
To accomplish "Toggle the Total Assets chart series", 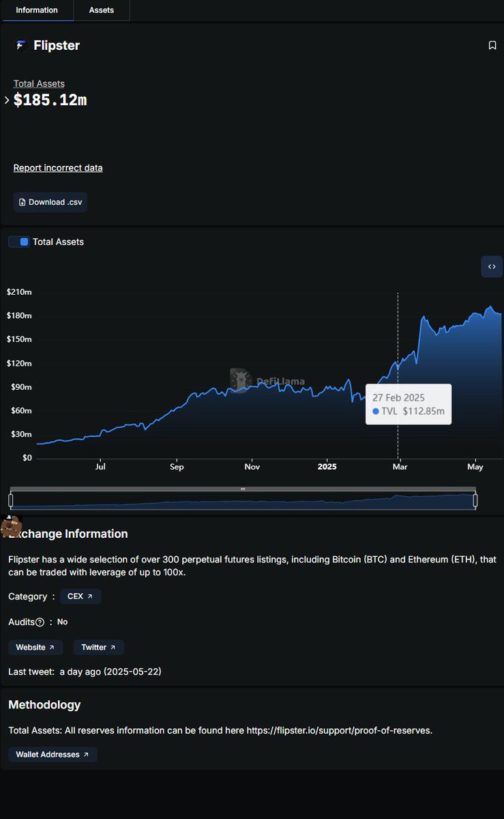I will (19, 242).
